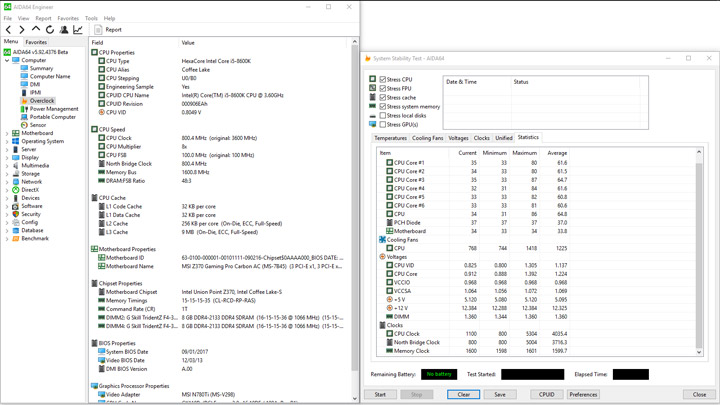
Task: Open the user icon in AIDA64 toolbar
Action: tap(64, 30)
